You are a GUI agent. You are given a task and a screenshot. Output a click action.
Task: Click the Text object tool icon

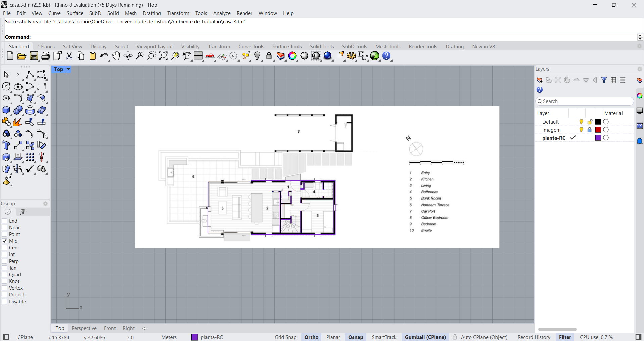click(x=6, y=146)
